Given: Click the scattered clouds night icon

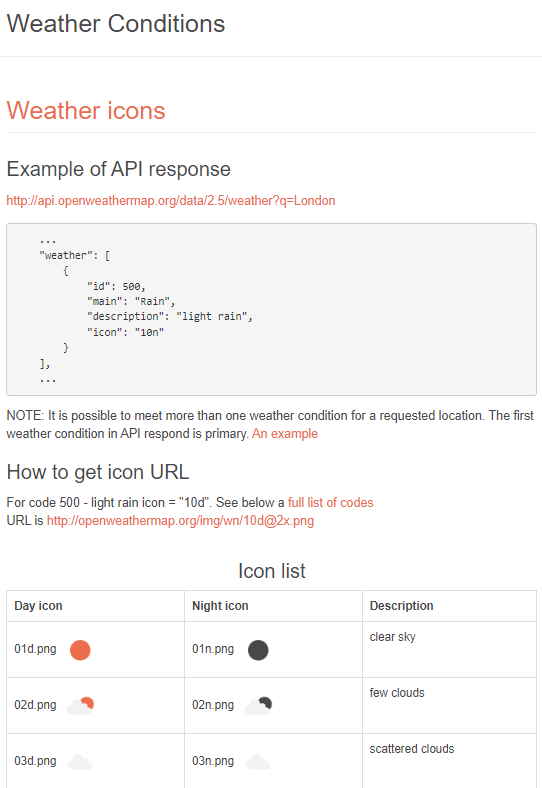Looking at the screenshot, I should coord(258,762).
